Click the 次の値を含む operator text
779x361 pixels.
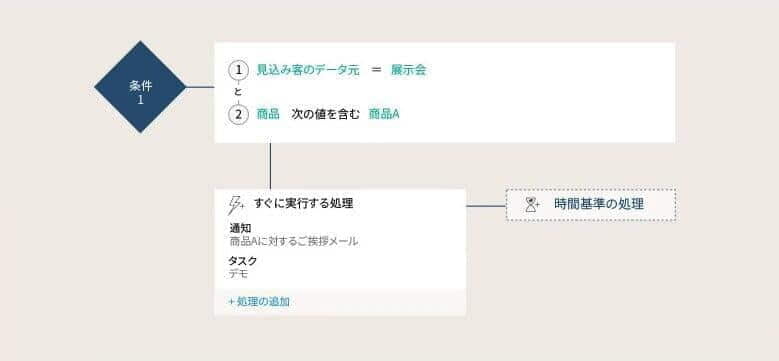pos(325,114)
